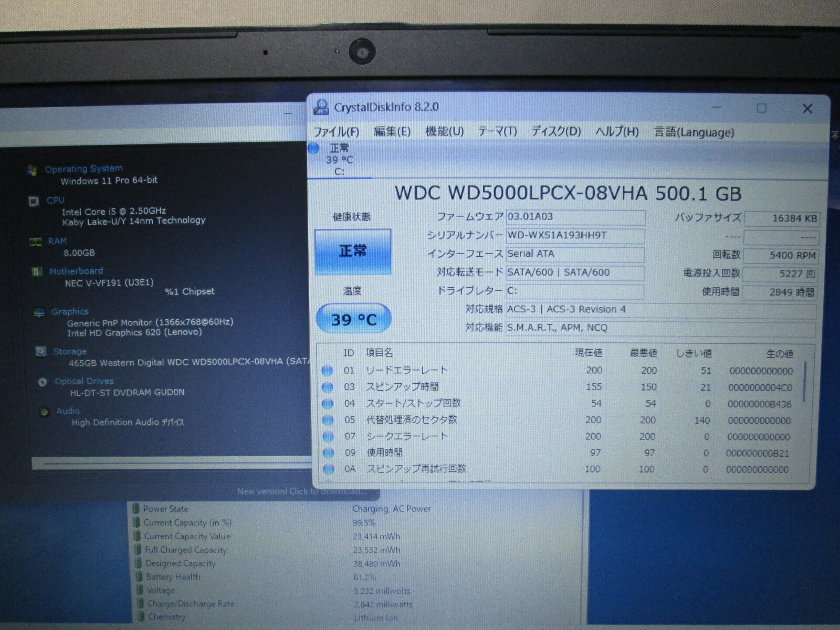Click the large 39 °C temperature button
Viewport: 840px width, 630px height.
pos(354,319)
